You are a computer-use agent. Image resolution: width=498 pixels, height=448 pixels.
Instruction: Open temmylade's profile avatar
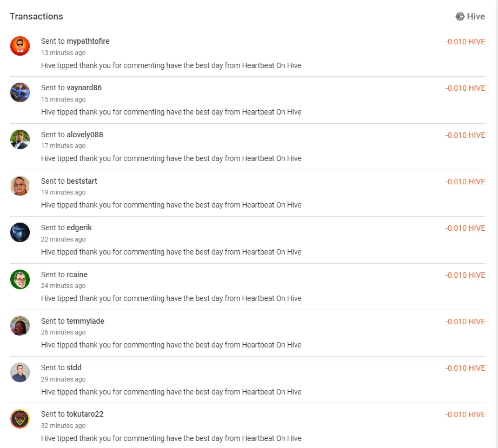click(20, 326)
